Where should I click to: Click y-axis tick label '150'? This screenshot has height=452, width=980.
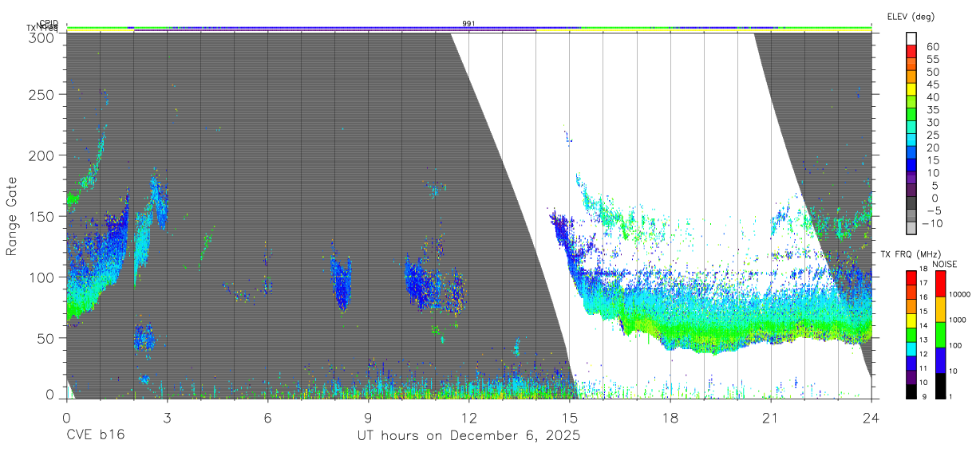click(42, 216)
